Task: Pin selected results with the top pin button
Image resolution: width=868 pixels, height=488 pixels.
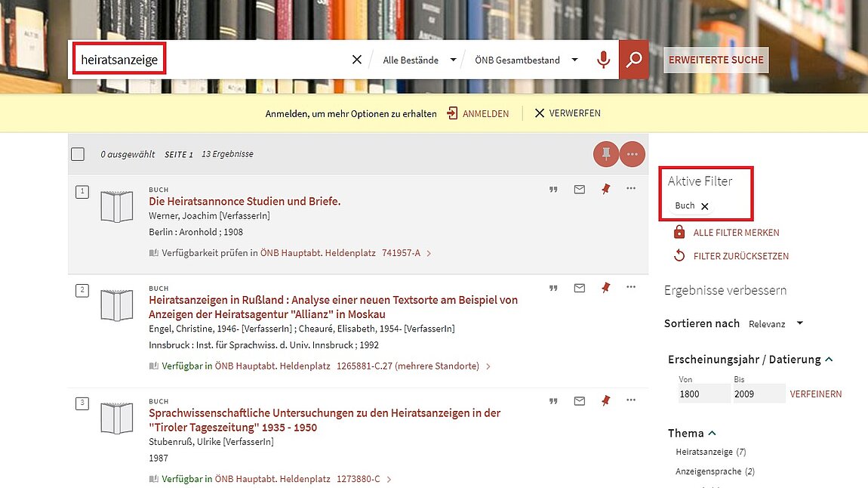Action: coord(606,154)
